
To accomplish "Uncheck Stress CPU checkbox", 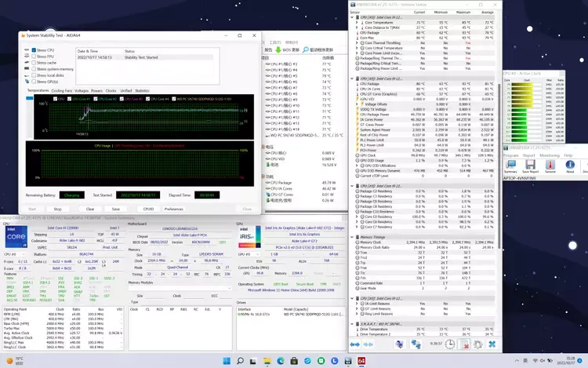I will (x=34, y=50).
